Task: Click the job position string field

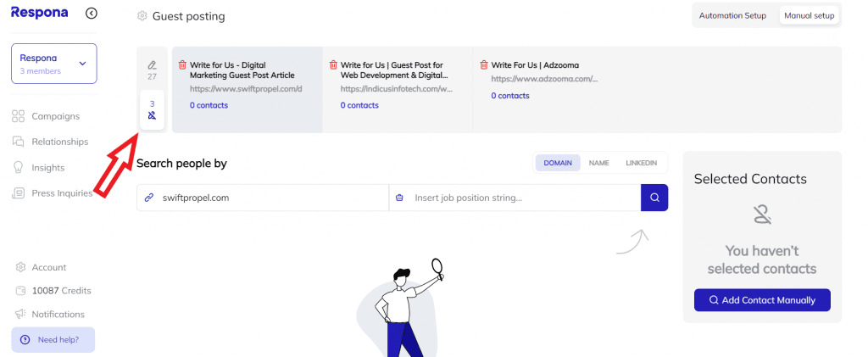Action: point(515,198)
